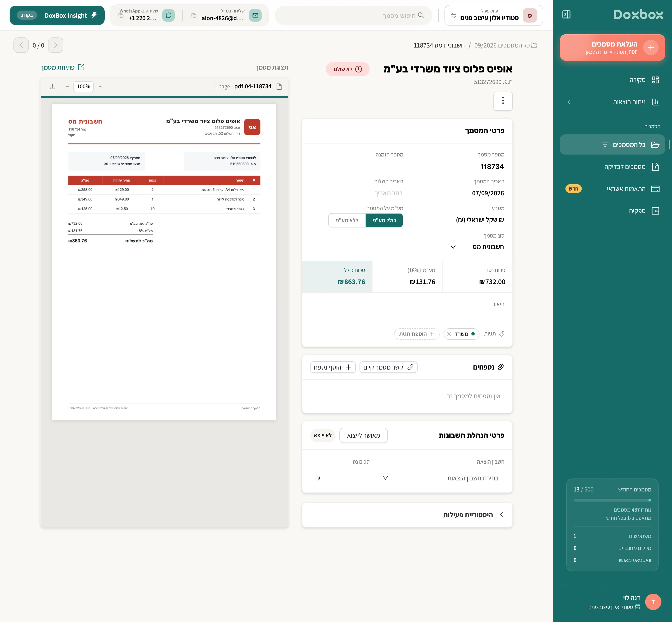Screen dimensions: 672x622
Task: Click קשר מסמך קיים button
Action: pyautogui.click(x=388, y=367)
